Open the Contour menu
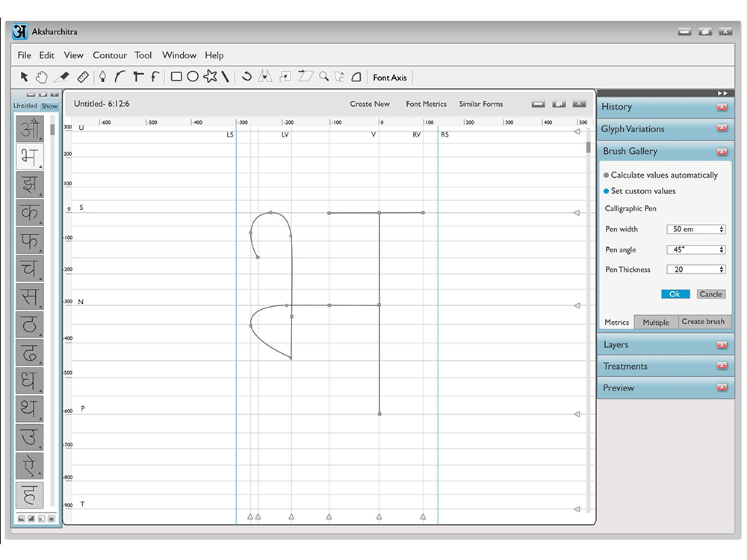This screenshot has height=560, width=747. (x=110, y=55)
